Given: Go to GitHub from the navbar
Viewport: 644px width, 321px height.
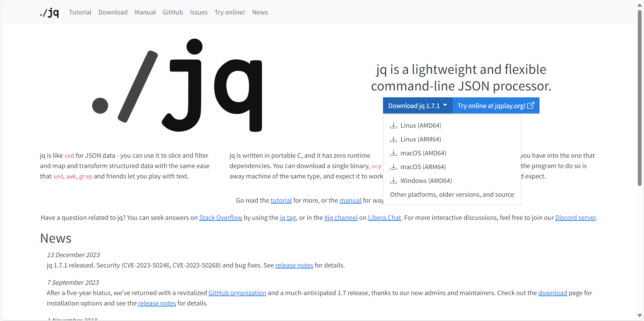Looking at the screenshot, I should tap(173, 12).
